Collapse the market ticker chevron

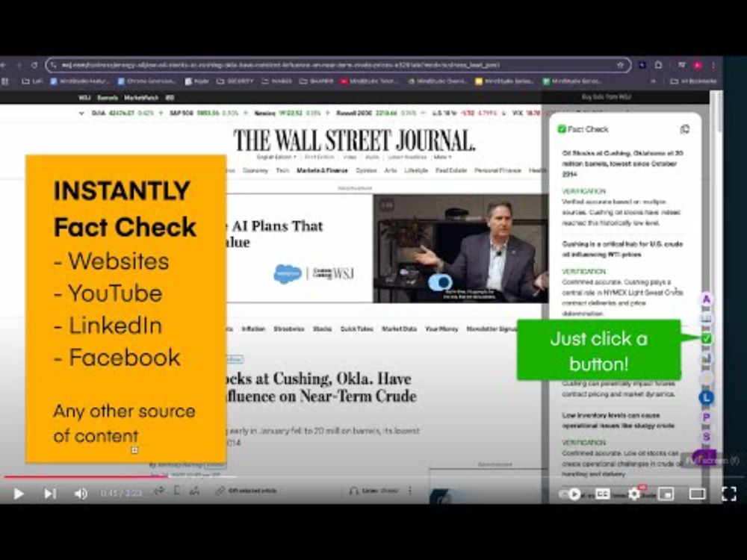(81, 113)
